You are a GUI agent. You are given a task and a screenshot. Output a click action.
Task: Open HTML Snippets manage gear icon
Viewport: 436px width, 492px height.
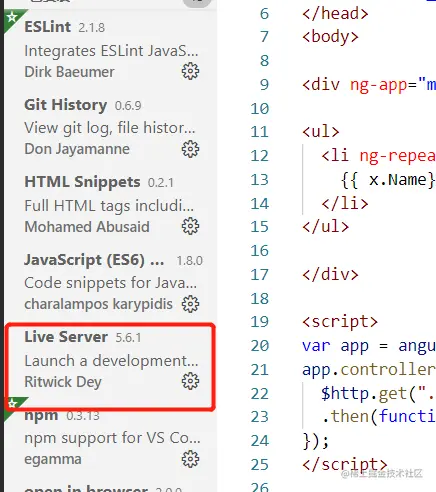point(190,226)
